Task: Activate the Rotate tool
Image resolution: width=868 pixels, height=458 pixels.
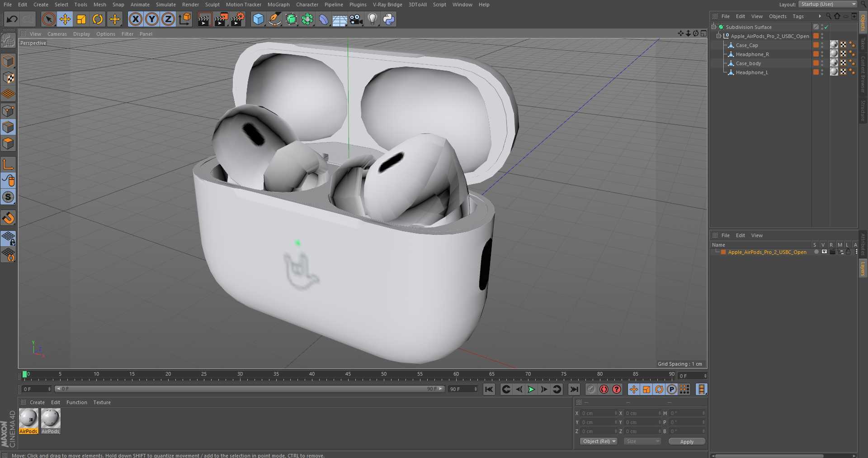Action: [98, 19]
